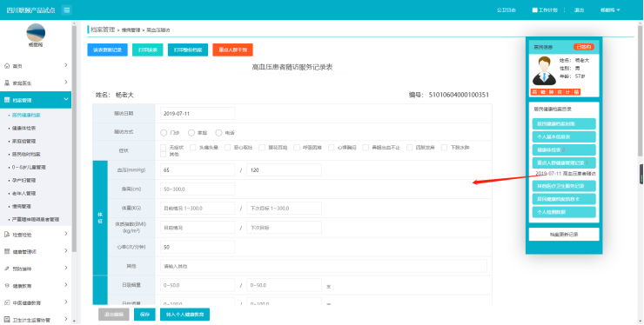Check the 头痛头晕 symptom checkbox
644x325 pixels.
(x=193, y=148)
